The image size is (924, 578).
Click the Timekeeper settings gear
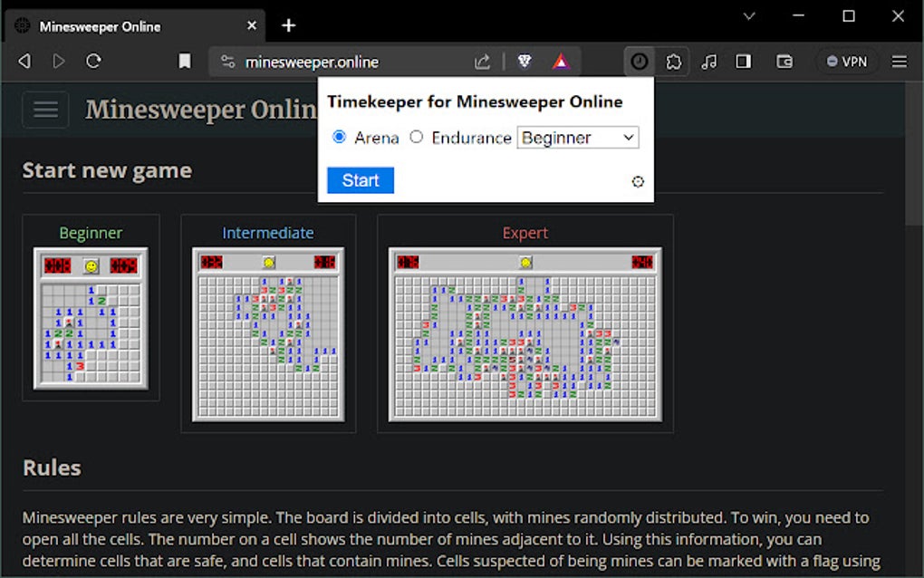click(x=638, y=181)
